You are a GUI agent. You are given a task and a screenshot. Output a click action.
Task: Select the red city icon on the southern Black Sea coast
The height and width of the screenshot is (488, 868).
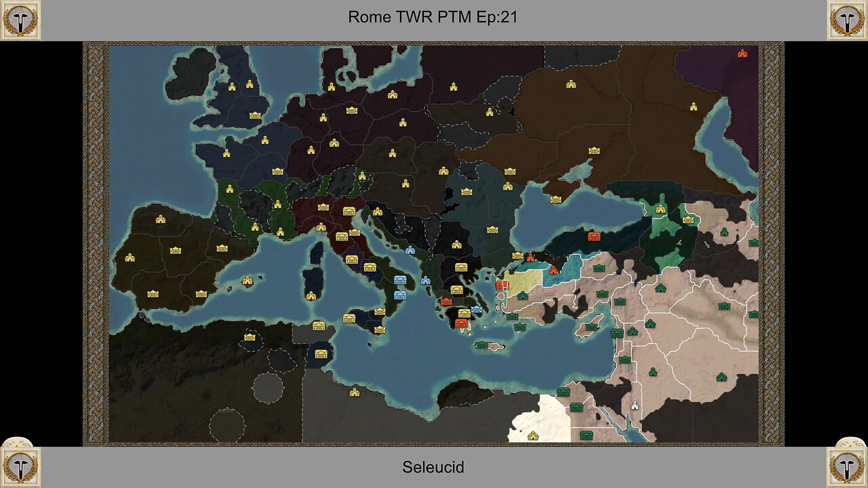(x=594, y=236)
